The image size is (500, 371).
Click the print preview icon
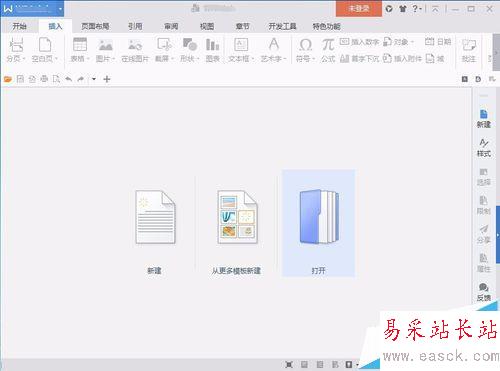pyautogui.click(x=56, y=79)
